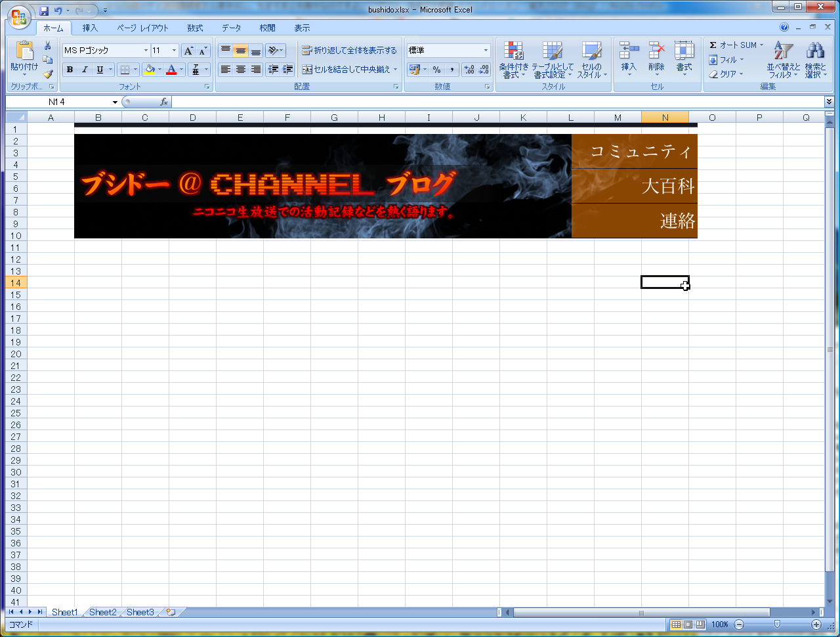Click merge and center (セルを結合して中央揃え)

(346, 70)
